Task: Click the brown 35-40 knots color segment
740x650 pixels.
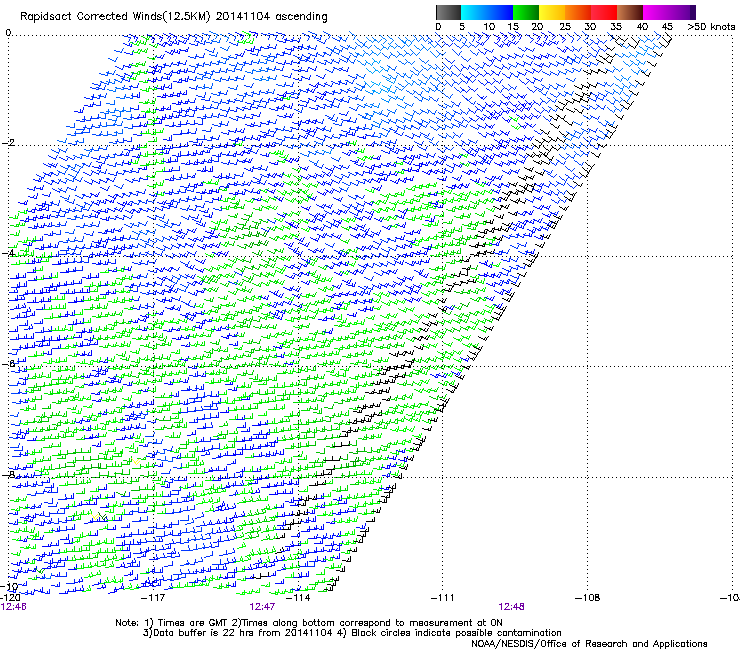Action: 630,12
